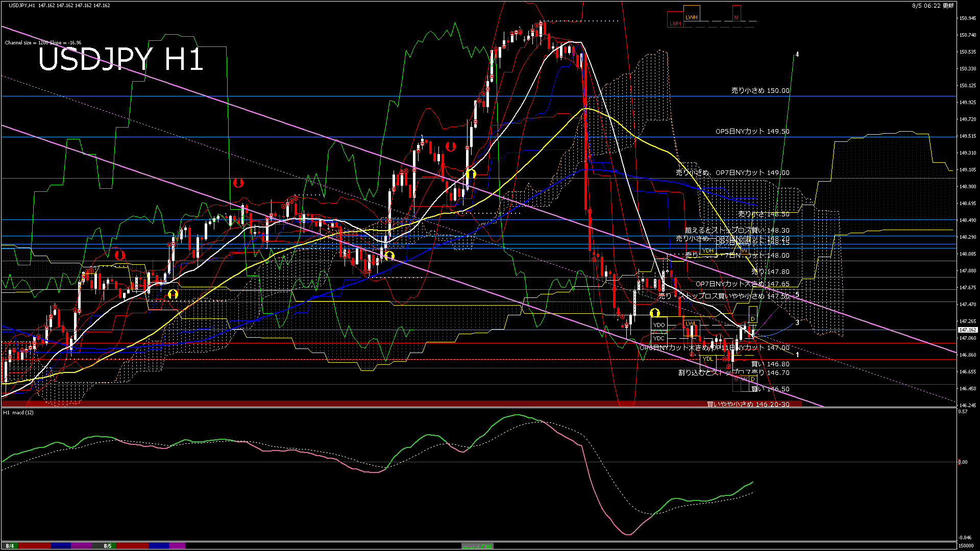
Task: Select the USDJPY,H1 quote header line
Action: (x=59, y=5)
